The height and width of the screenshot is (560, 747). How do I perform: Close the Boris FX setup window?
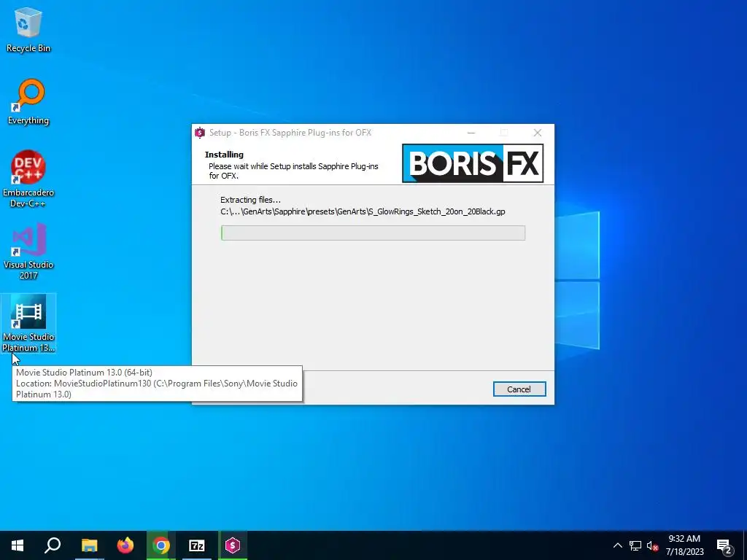point(538,133)
